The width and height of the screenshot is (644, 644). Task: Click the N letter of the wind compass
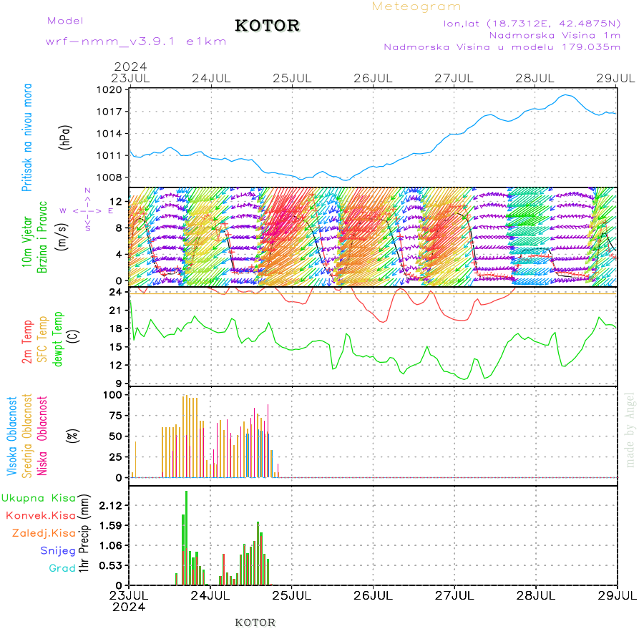87,190
